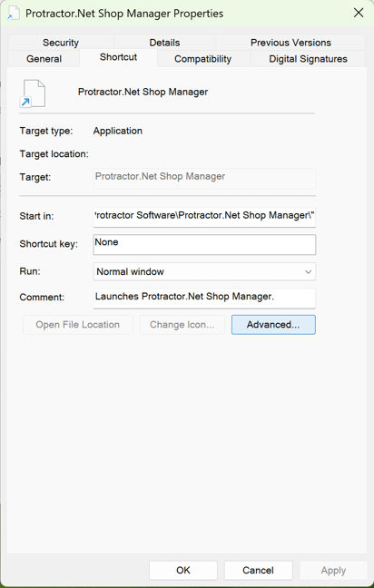
Task: Open the Run window mode dropdown
Action: [204, 271]
